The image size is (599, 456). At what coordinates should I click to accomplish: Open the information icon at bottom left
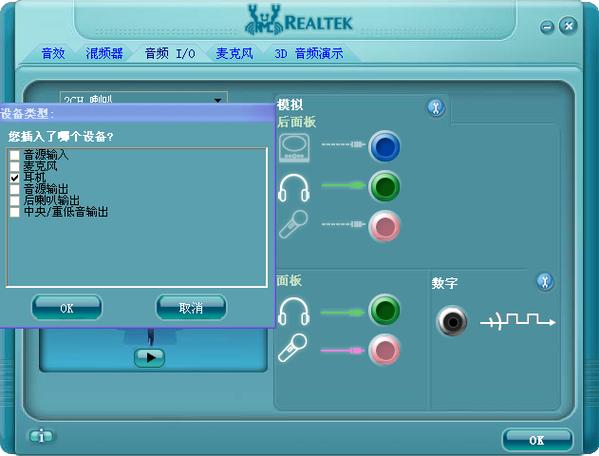pyautogui.click(x=41, y=436)
